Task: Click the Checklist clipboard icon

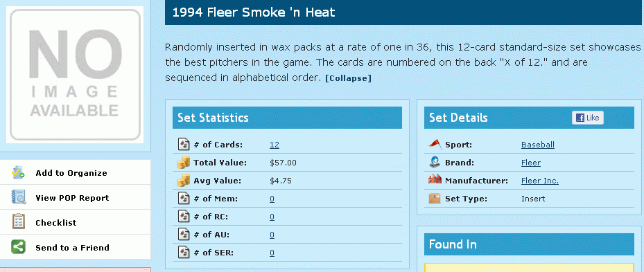Action: pyautogui.click(x=19, y=222)
